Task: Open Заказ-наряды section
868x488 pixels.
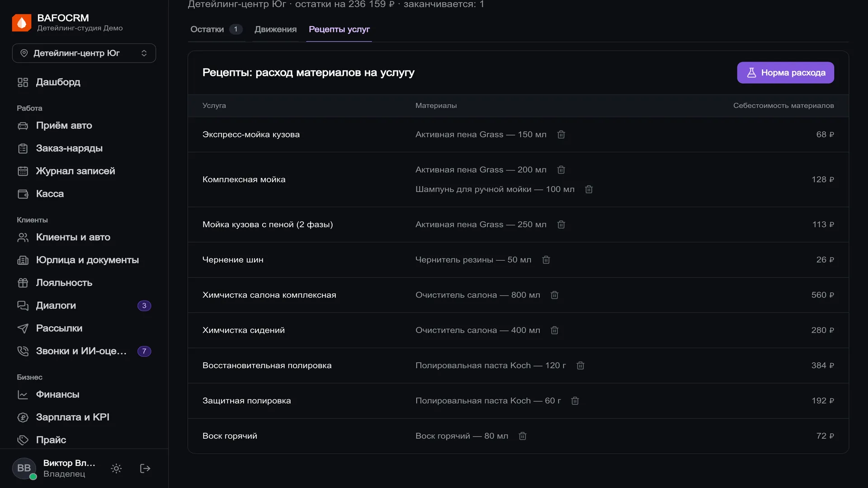Action: (84, 148)
